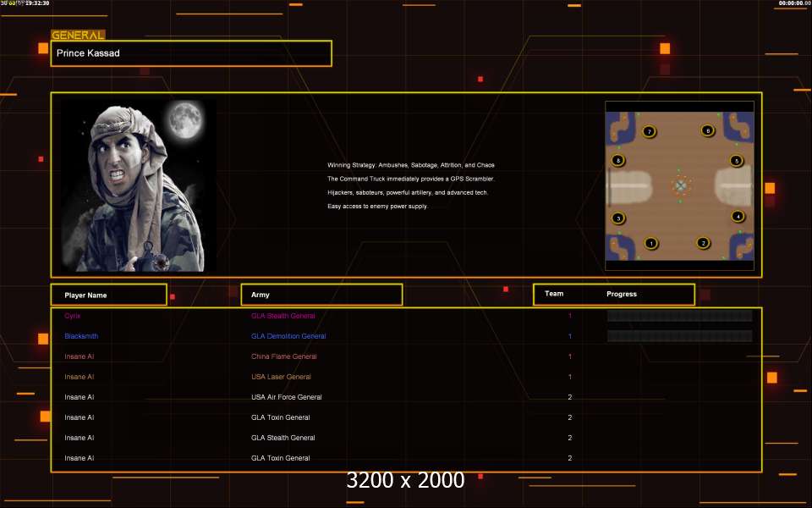812x508 pixels.
Task: Choose start position 5 on the map
Action: (x=736, y=161)
